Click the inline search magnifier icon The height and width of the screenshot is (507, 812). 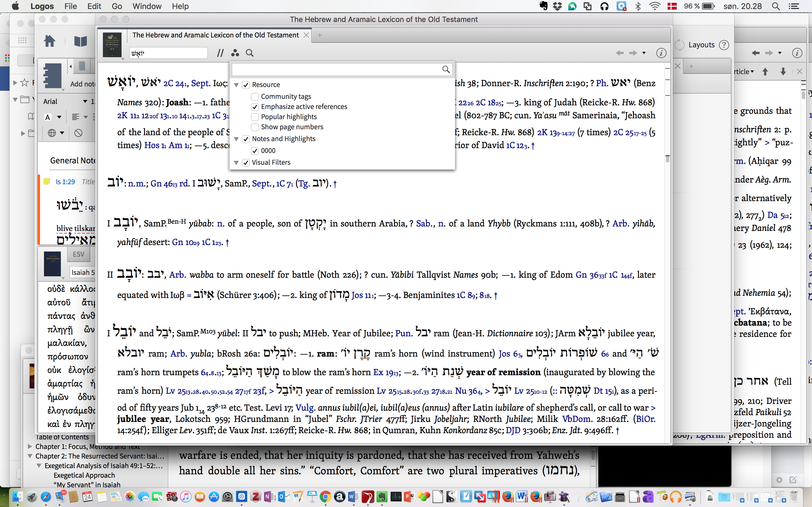click(250, 53)
